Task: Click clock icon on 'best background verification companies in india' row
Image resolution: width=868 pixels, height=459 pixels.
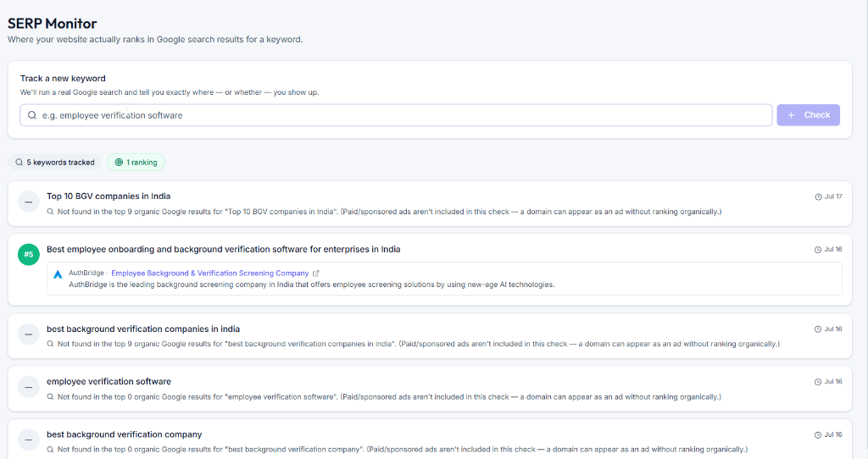Action: [818, 329]
